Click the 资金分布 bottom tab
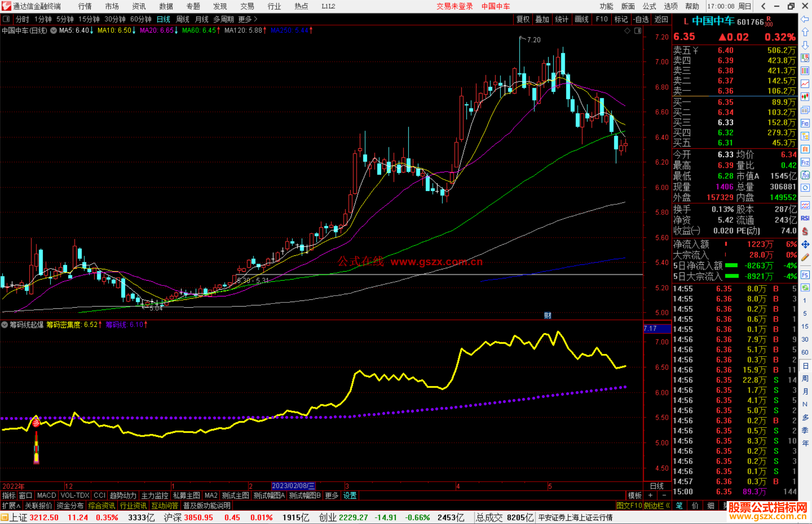This screenshot has height=524, width=812. [x=70, y=506]
